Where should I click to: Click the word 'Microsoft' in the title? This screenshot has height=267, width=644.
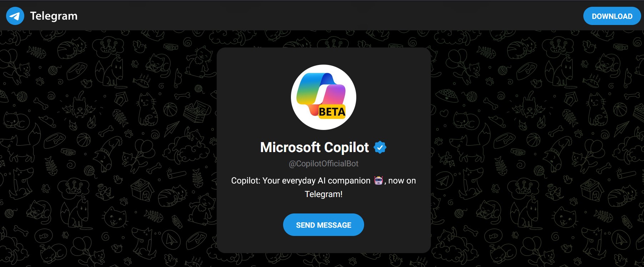[x=290, y=147]
